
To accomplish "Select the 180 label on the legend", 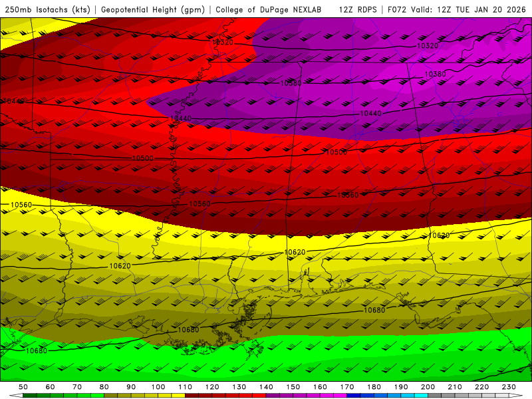I will click(374, 387).
